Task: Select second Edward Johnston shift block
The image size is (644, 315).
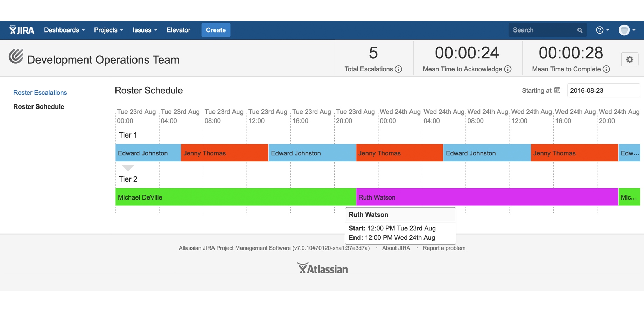Action: pyautogui.click(x=312, y=153)
